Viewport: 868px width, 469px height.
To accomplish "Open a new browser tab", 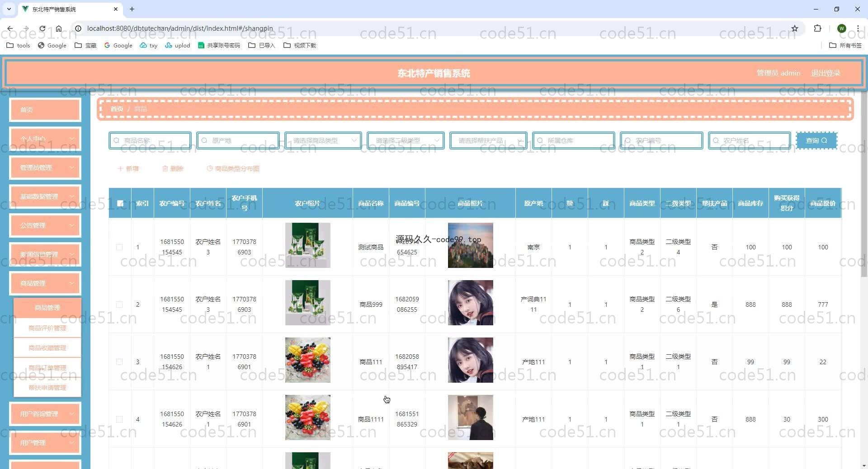I will pyautogui.click(x=132, y=9).
